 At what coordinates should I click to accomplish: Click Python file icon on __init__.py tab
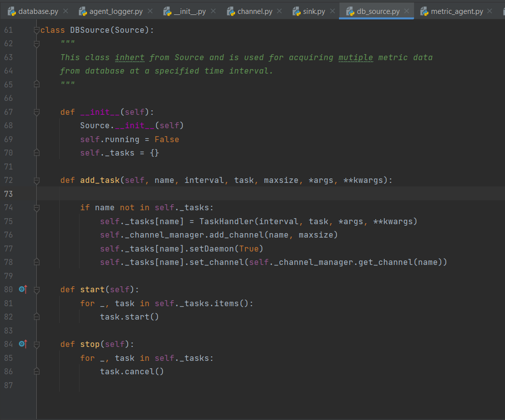tap(168, 11)
